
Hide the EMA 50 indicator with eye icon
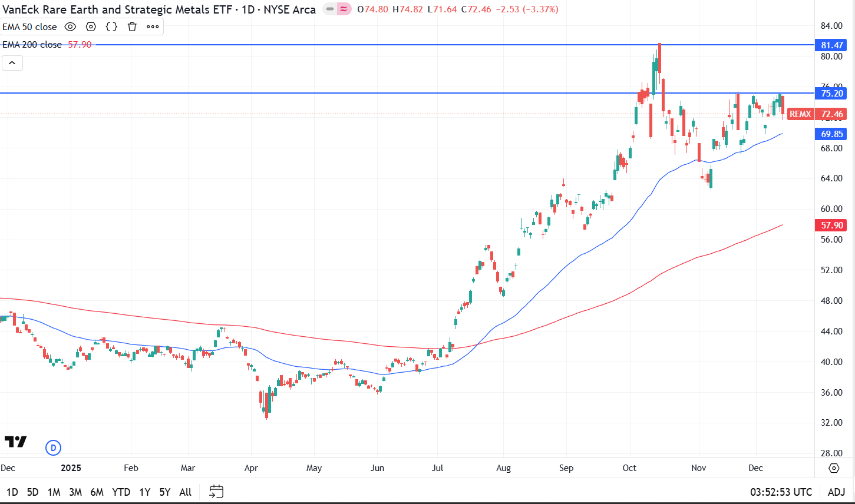pyautogui.click(x=70, y=26)
